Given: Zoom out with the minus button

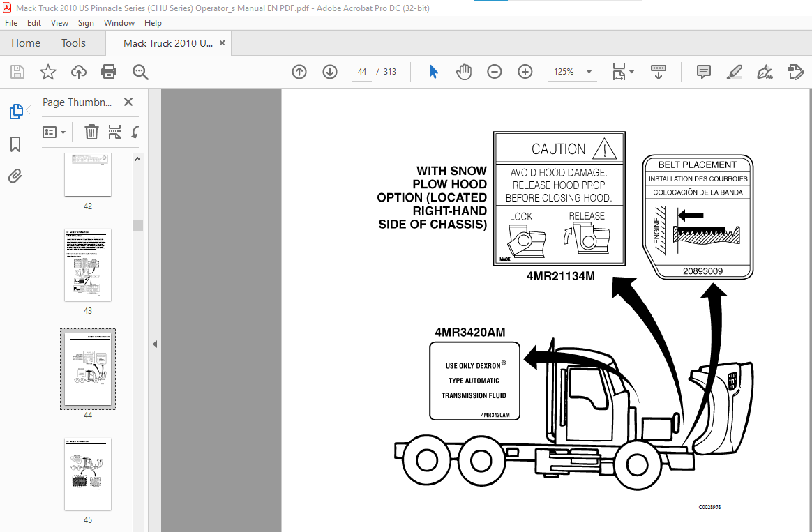Looking at the screenshot, I should [x=495, y=71].
